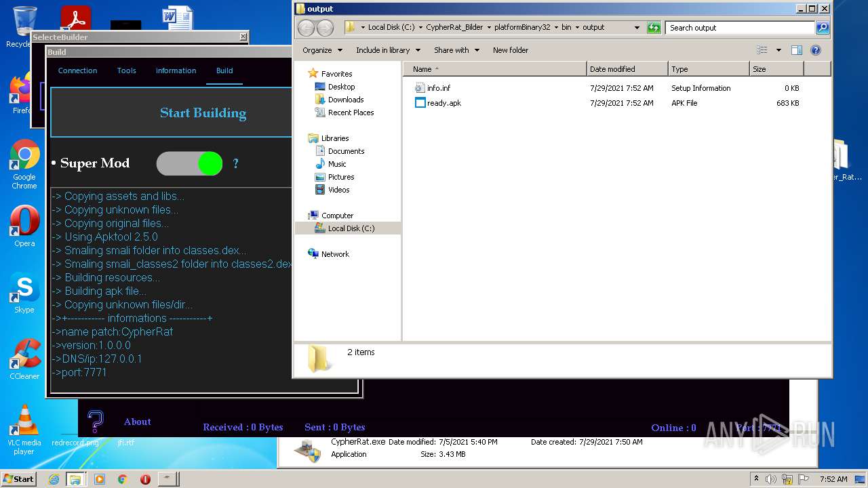Sort by the Size column
Image resolution: width=868 pixels, height=488 pixels.
(776, 69)
